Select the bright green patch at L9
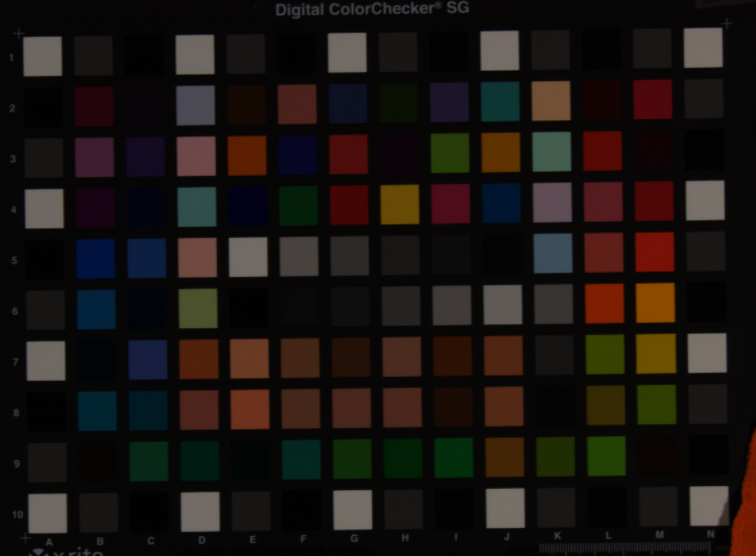 click(x=606, y=455)
